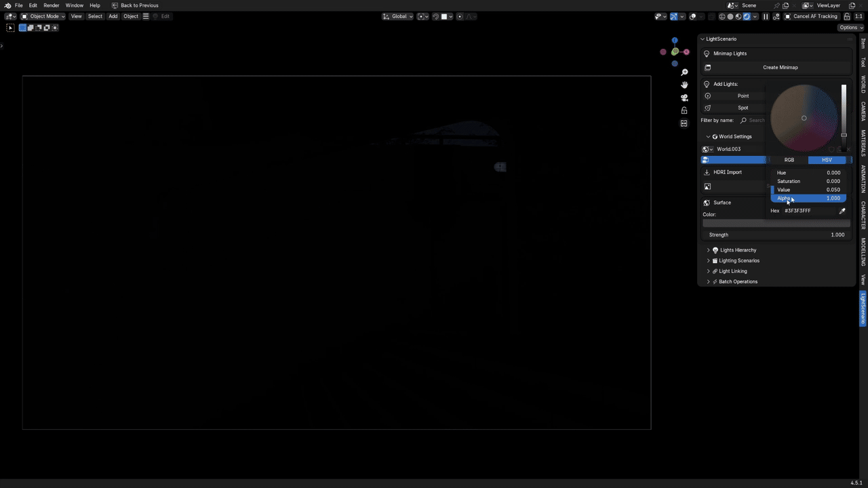
Task: Click the pause render preview icon
Action: [766, 16]
